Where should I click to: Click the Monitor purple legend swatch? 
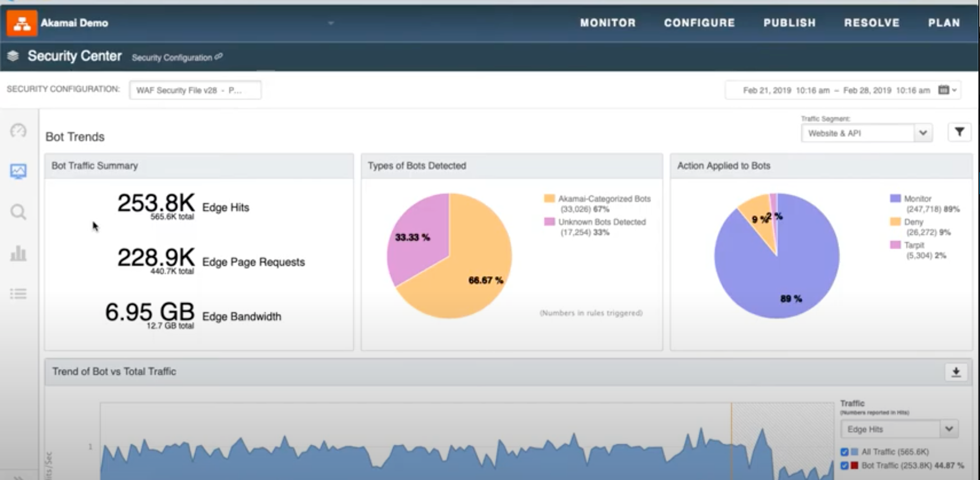click(x=895, y=198)
